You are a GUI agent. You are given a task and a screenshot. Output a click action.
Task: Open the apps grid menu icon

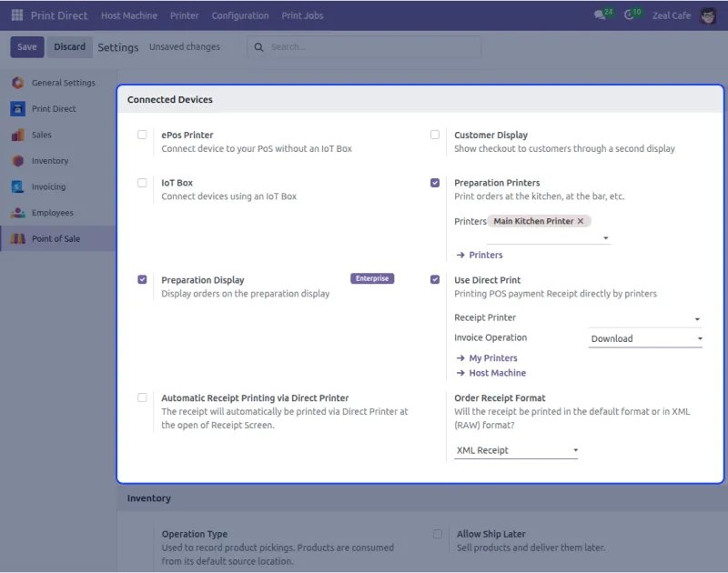(x=17, y=15)
